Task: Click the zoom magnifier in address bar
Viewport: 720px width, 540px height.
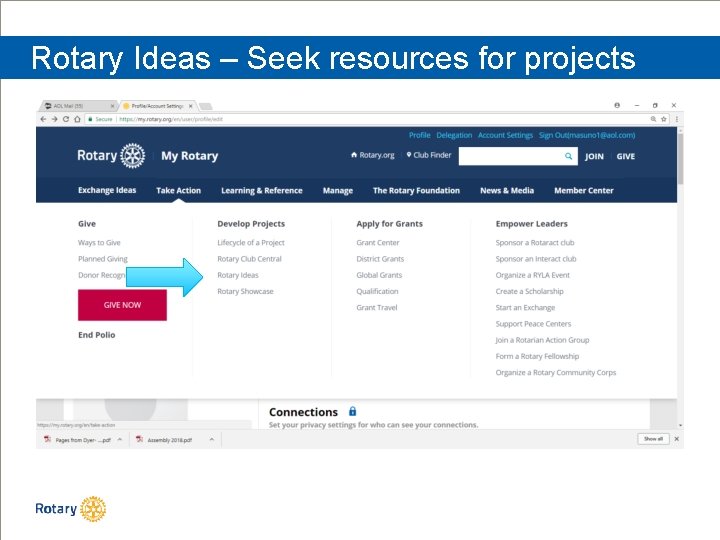Action: 653,119
